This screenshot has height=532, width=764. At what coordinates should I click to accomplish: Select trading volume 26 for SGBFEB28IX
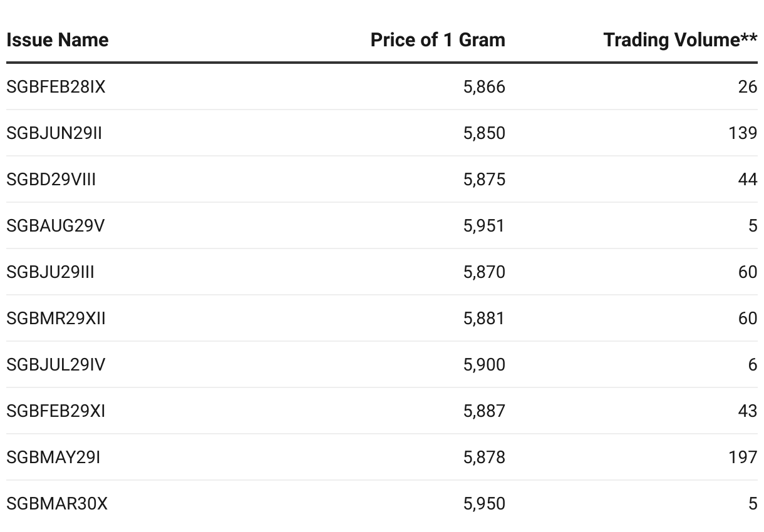click(x=748, y=87)
